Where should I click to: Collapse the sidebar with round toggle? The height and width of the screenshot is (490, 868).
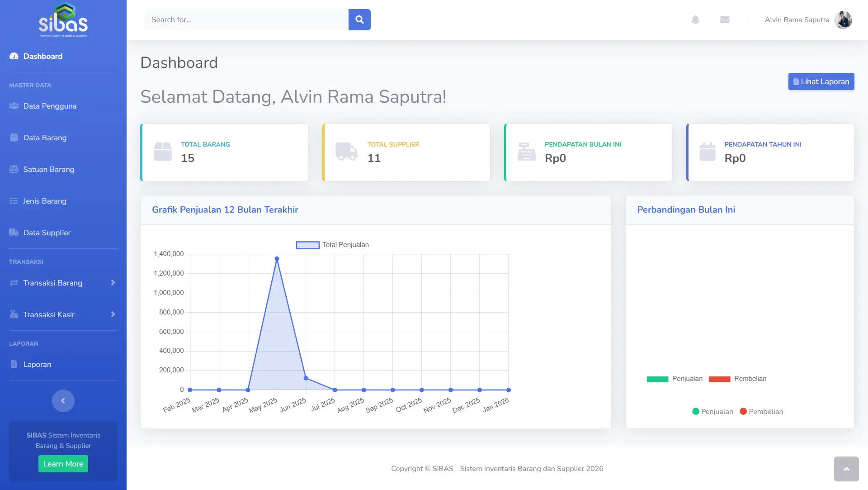(x=63, y=401)
